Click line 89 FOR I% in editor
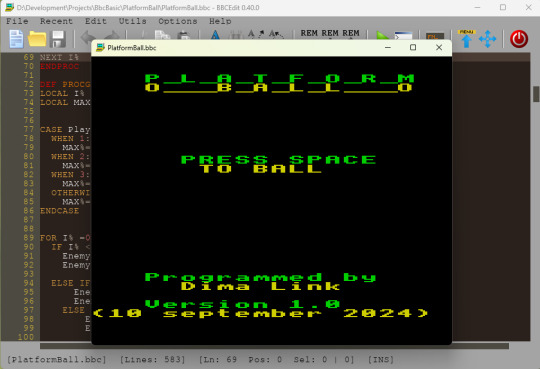The width and height of the screenshot is (540, 369). click(65, 238)
